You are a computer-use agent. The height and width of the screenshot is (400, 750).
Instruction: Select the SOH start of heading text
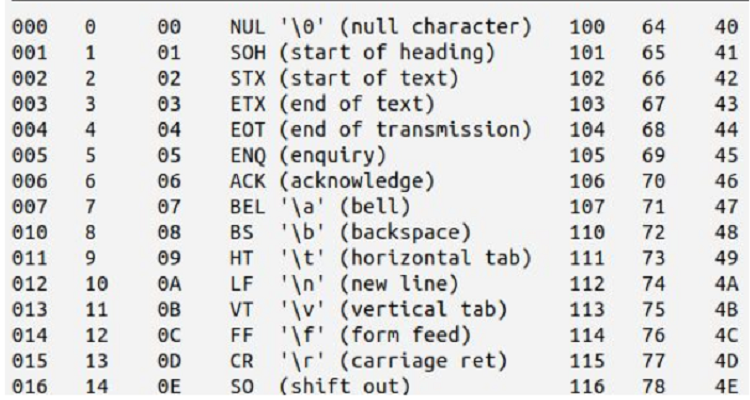tap(362, 53)
